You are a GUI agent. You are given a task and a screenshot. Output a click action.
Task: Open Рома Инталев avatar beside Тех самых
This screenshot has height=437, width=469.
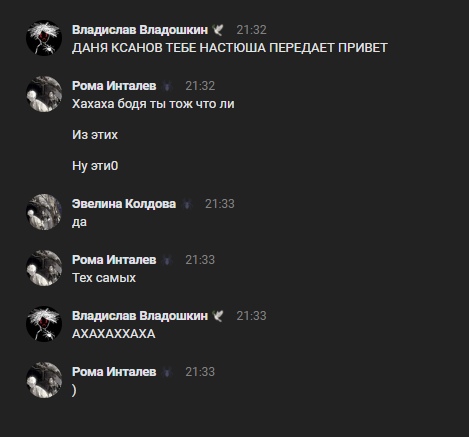click(x=44, y=268)
